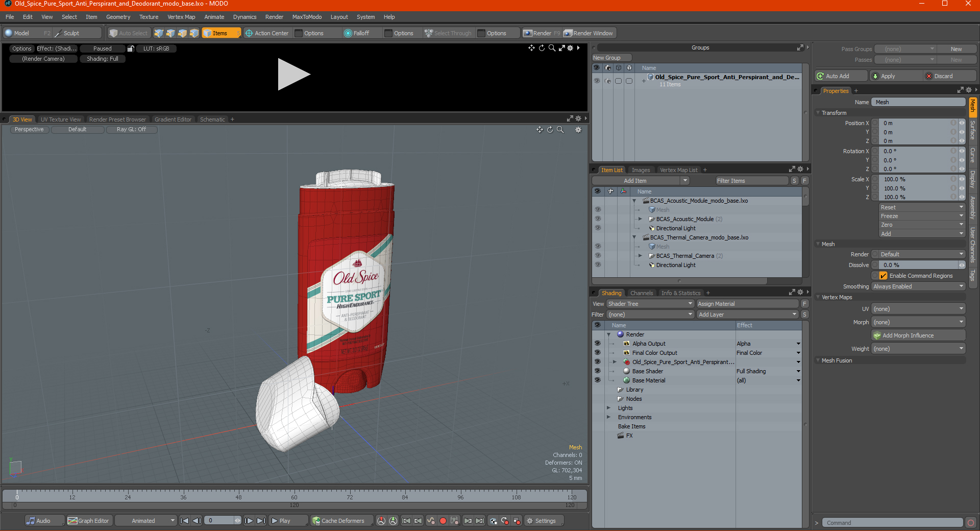Click Assign Material button

(747, 304)
